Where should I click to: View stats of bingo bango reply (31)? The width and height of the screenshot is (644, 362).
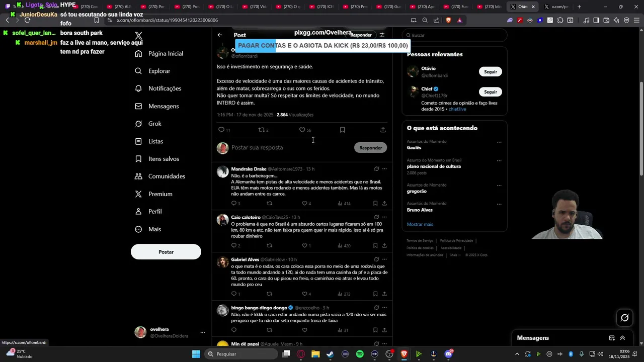[x=343, y=330]
